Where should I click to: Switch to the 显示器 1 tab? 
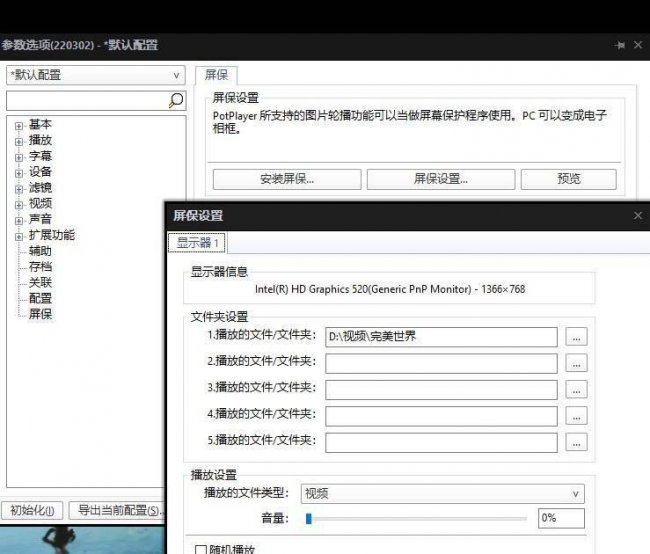pos(197,243)
